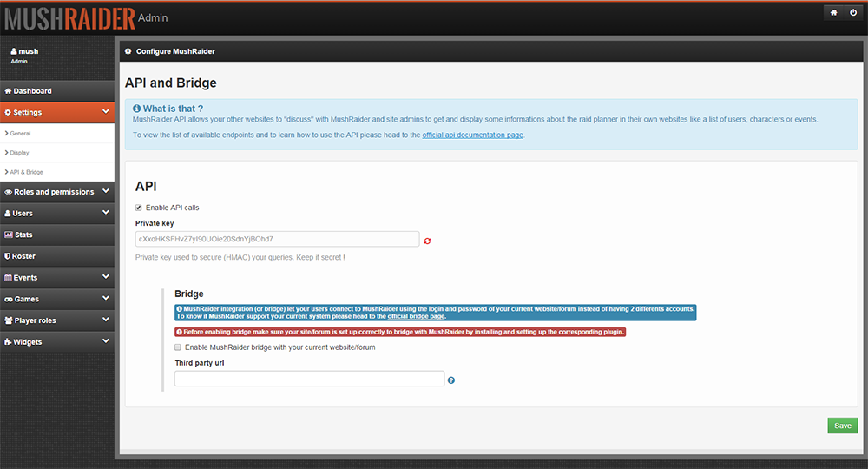Open the Settings menu item
This screenshot has height=469, width=868.
[57, 112]
